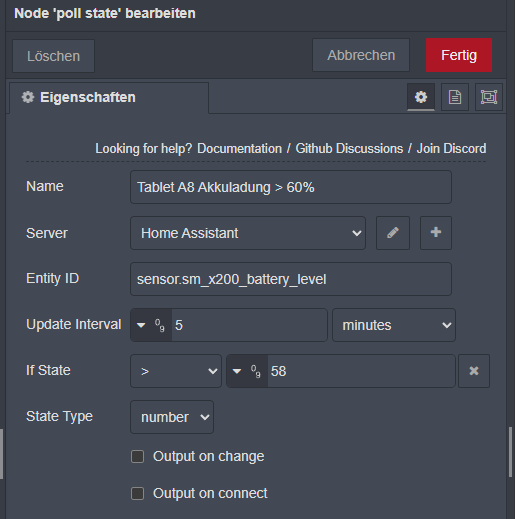Open State Type number dropdown
Screen dimensions: 515x519
pyautogui.click(x=172, y=417)
